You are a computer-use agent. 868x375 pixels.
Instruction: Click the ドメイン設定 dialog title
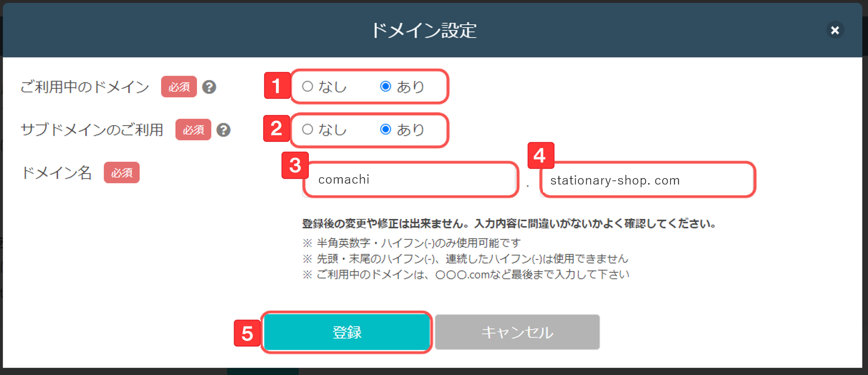(424, 31)
